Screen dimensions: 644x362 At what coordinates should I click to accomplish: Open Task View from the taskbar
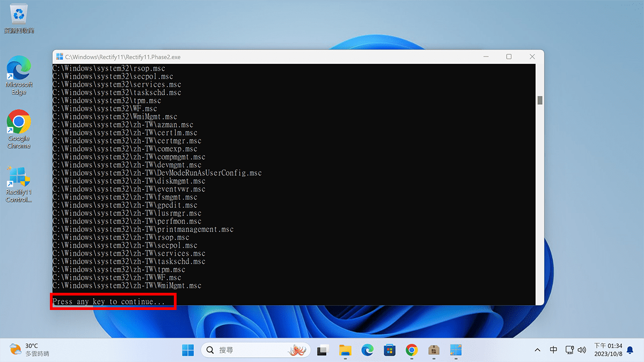pos(323,350)
